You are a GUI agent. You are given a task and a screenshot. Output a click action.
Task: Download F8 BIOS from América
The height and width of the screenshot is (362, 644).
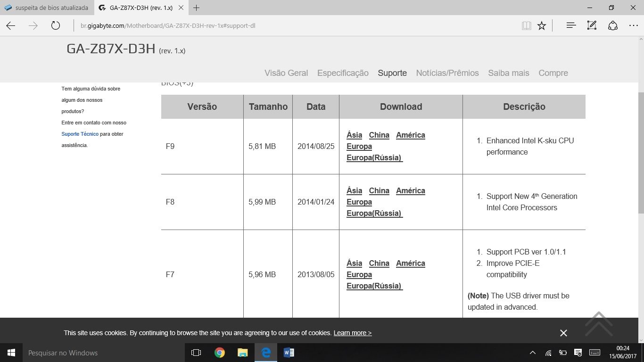tap(411, 191)
